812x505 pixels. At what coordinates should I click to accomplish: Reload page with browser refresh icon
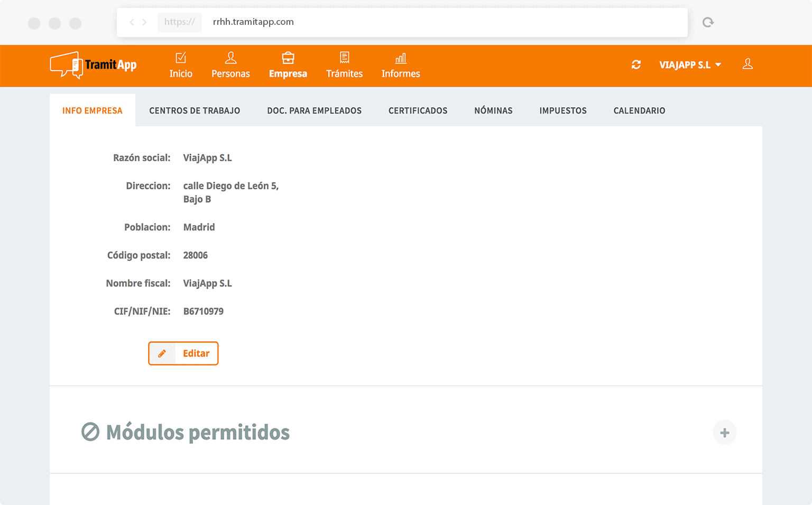tap(708, 22)
